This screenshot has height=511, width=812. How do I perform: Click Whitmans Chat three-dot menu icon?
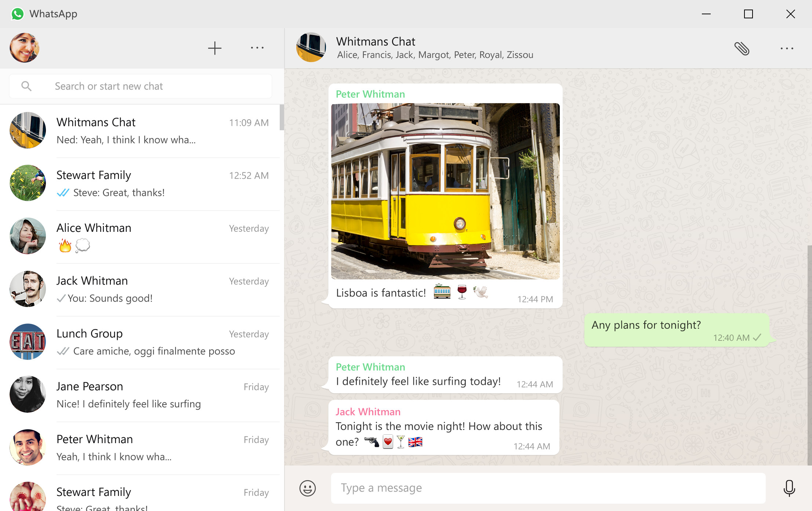click(787, 48)
